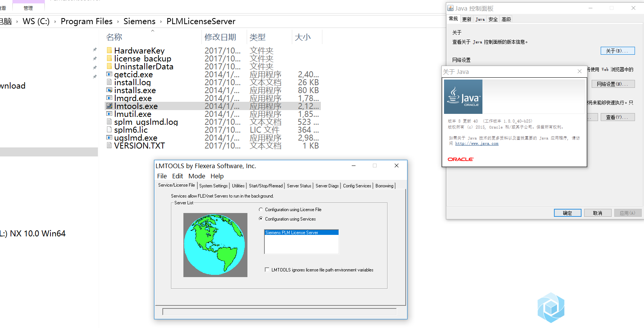Click the ugslmd.exe application icon
Screen dimensions: 644x328
click(109, 138)
